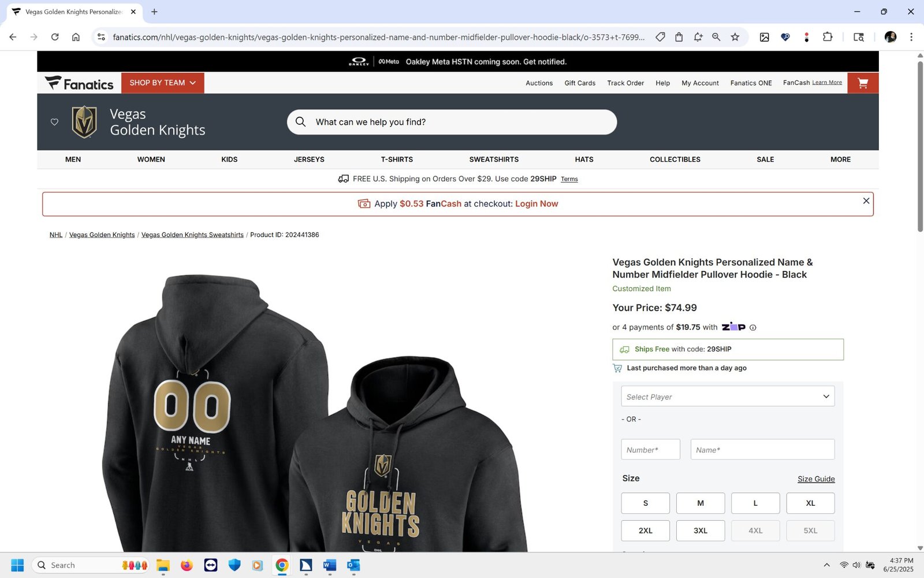Click the hoodie product image

[315, 413]
